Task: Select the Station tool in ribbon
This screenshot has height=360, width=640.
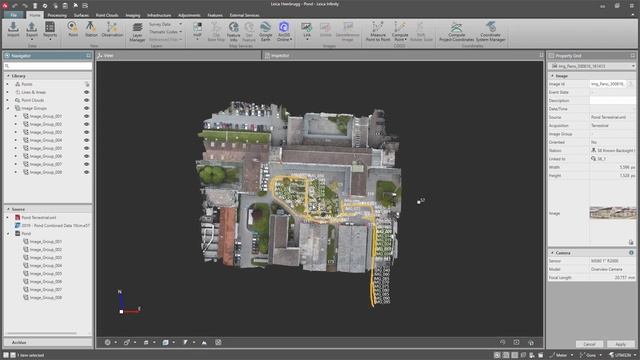Action: coord(91,30)
